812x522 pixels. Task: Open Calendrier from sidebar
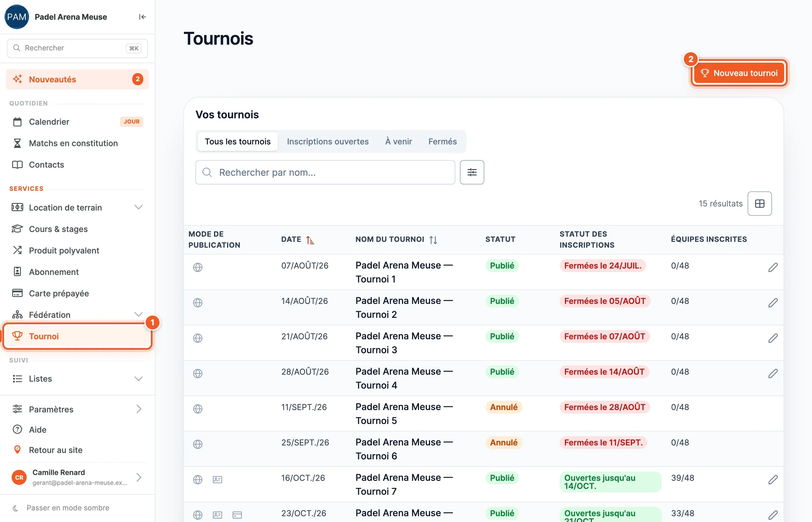point(77,122)
